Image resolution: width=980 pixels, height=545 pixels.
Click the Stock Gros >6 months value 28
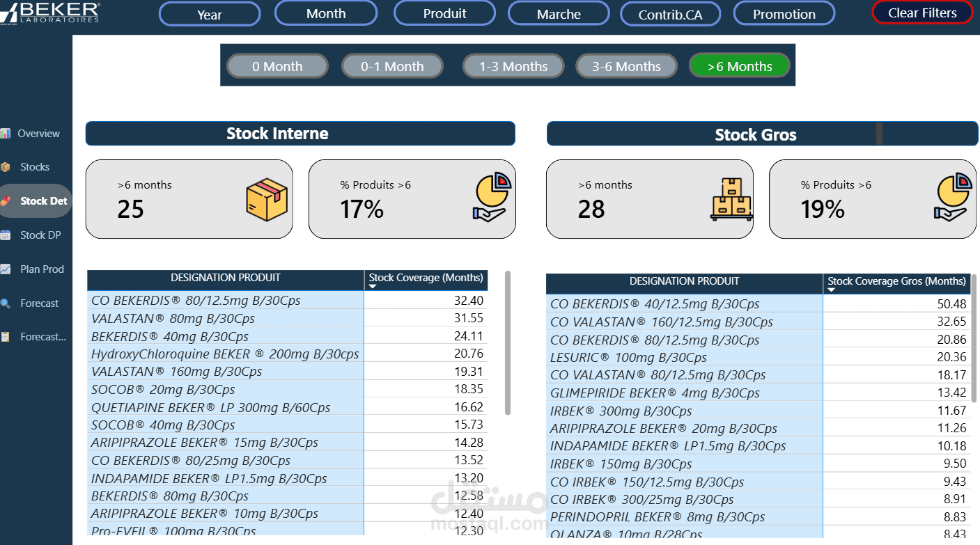[x=591, y=210]
